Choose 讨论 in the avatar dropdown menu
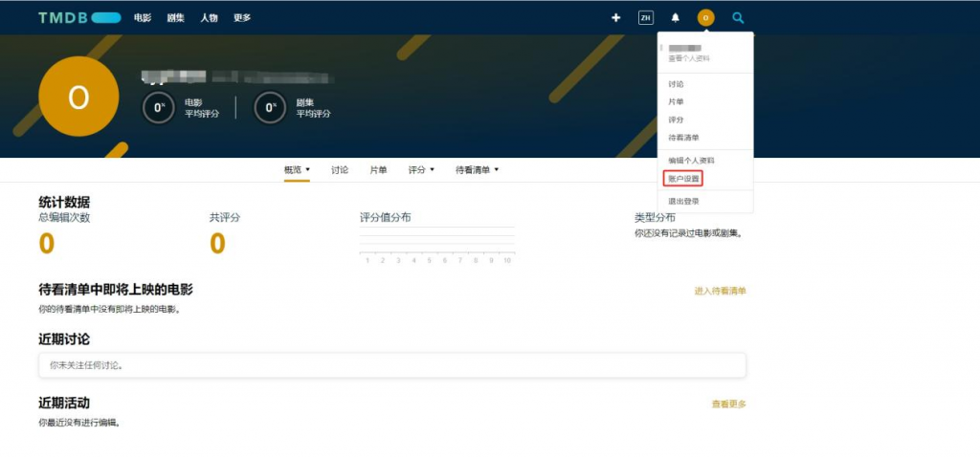This screenshot has height=458, width=980. (x=676, y=84)
